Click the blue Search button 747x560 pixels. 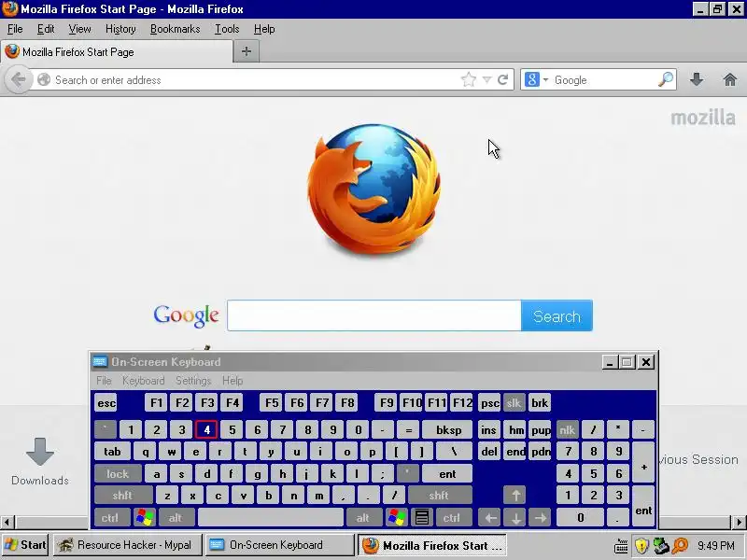[557, 315]
